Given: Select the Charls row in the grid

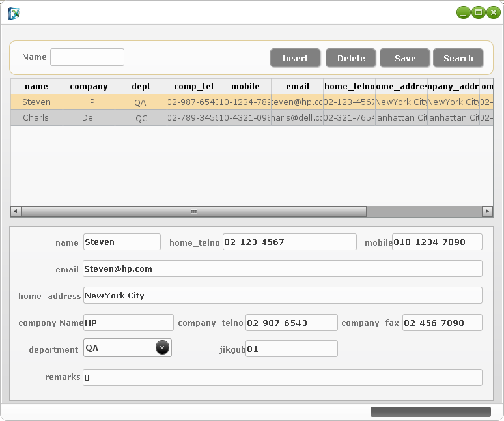Looking at the screenshot, I should (x=36, y=118).
